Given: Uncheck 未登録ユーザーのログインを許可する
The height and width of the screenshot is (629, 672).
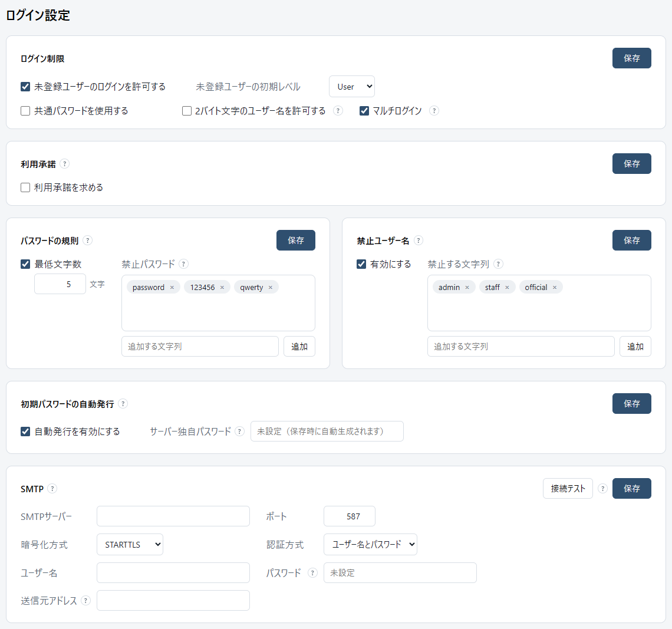Looking at the screenshot, I should [25, 87].
